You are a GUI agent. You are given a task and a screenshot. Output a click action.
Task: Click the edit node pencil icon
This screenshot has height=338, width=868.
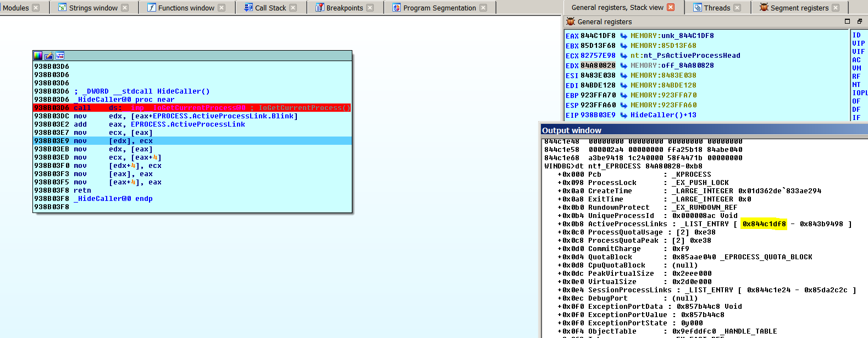tap(49, 56)
